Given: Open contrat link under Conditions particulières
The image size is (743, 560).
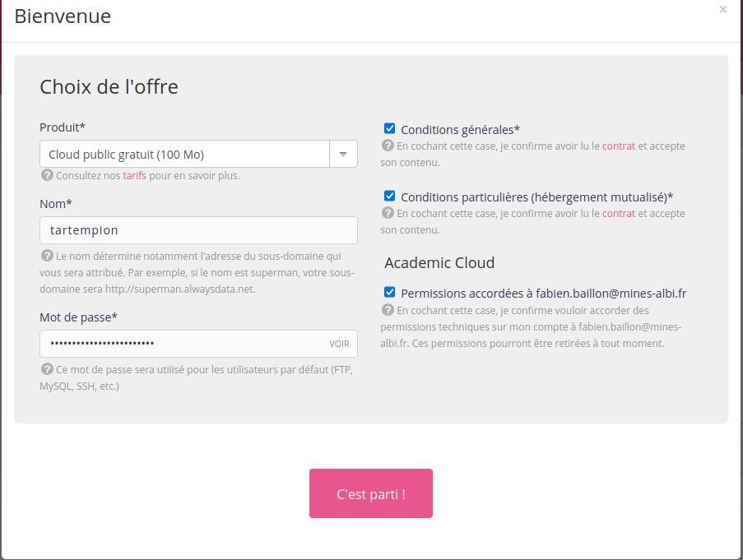Looking at the screenshot, I should coord(619,213).
